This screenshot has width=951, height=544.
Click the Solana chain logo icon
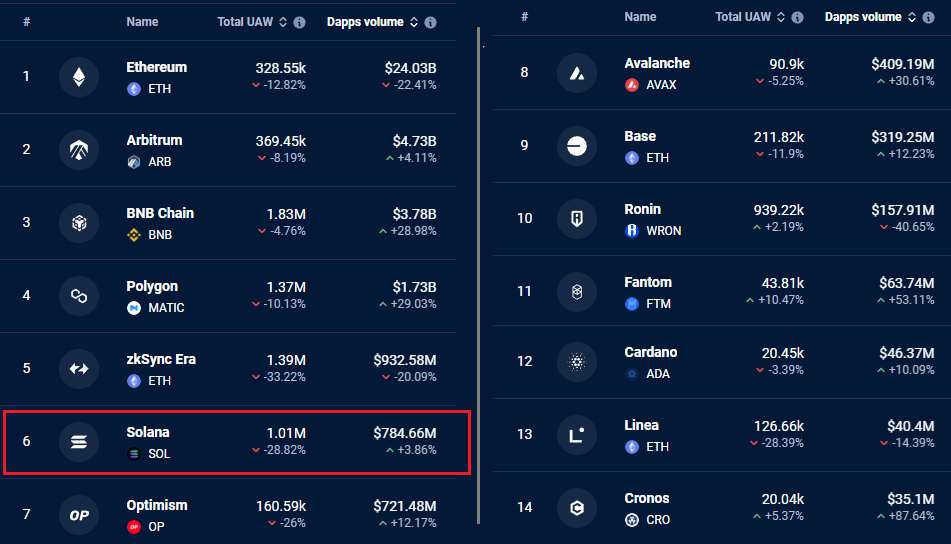(x=79, y=442)
